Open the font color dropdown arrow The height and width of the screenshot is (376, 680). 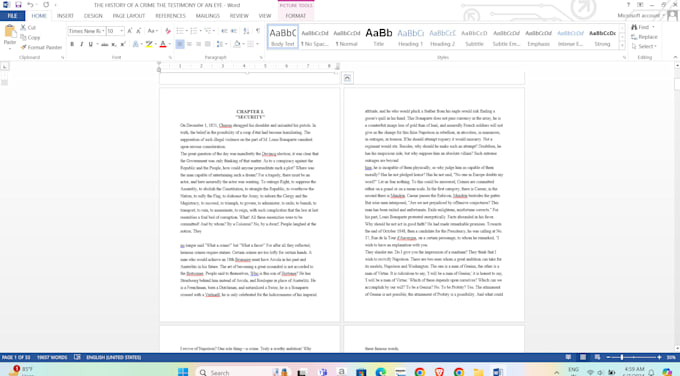[x=169, y=44]
